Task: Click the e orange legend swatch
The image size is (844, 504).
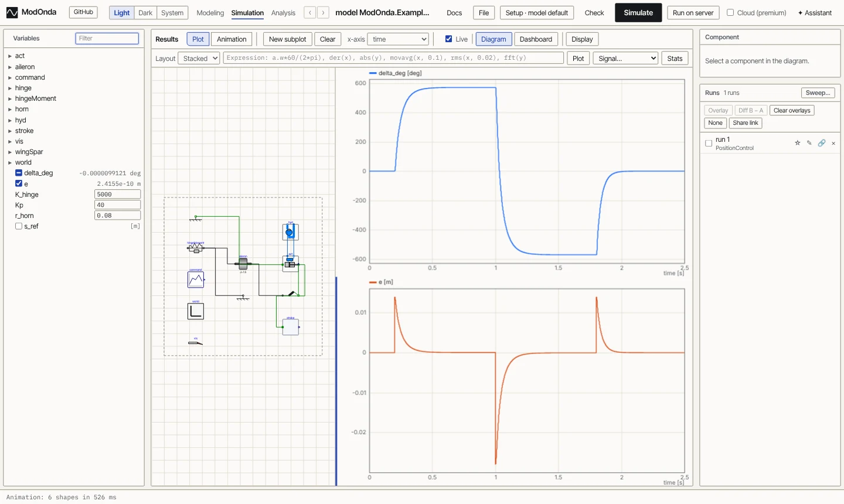Action: click(373, 282)
